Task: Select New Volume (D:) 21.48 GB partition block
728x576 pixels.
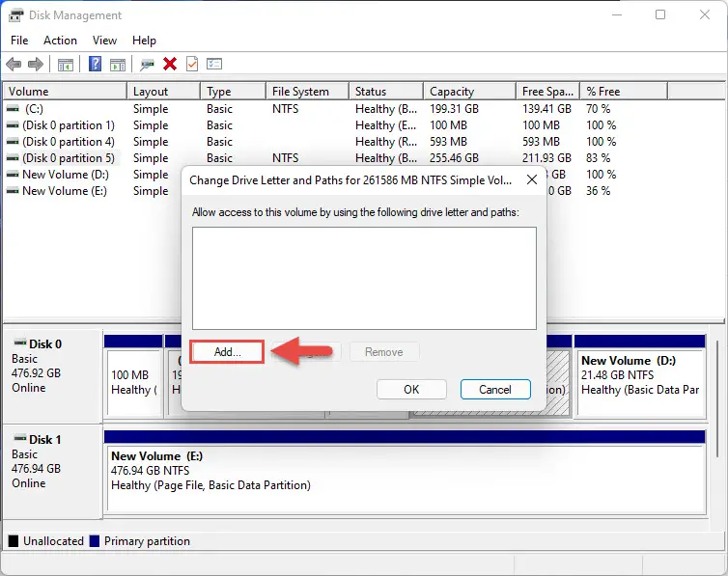Action: pos(640,376)
